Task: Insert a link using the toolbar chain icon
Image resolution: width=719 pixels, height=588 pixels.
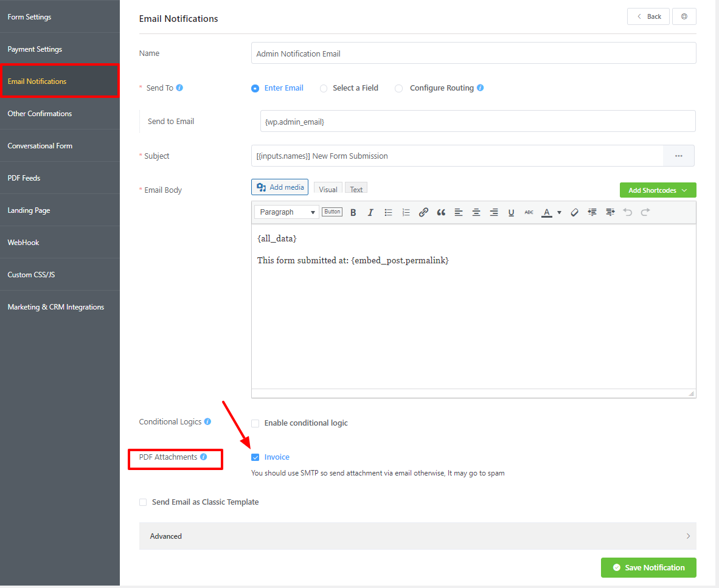Action: pos(423,212)
